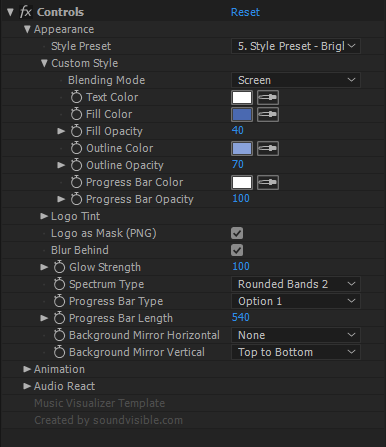Open white Text Color swatch
The height and width of the screenshot is (447, 386).
[x=242, y=97]
